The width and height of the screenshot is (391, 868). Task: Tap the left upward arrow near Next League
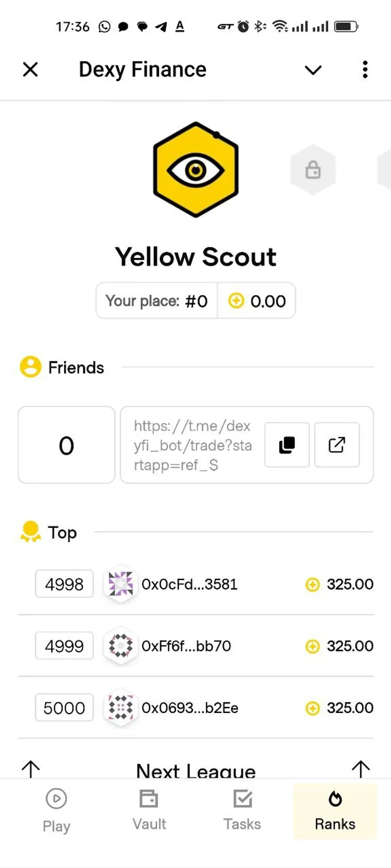(30, 769)
